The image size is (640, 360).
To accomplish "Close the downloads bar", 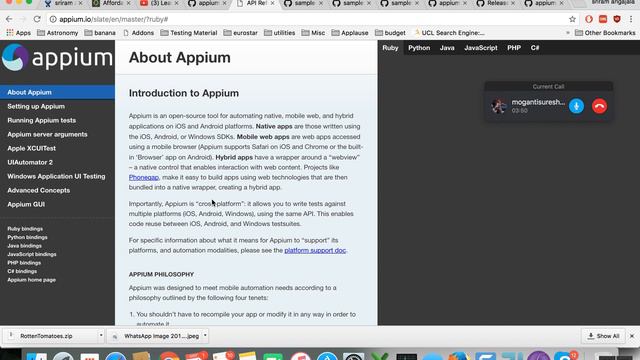I will [x=632, y=336].
